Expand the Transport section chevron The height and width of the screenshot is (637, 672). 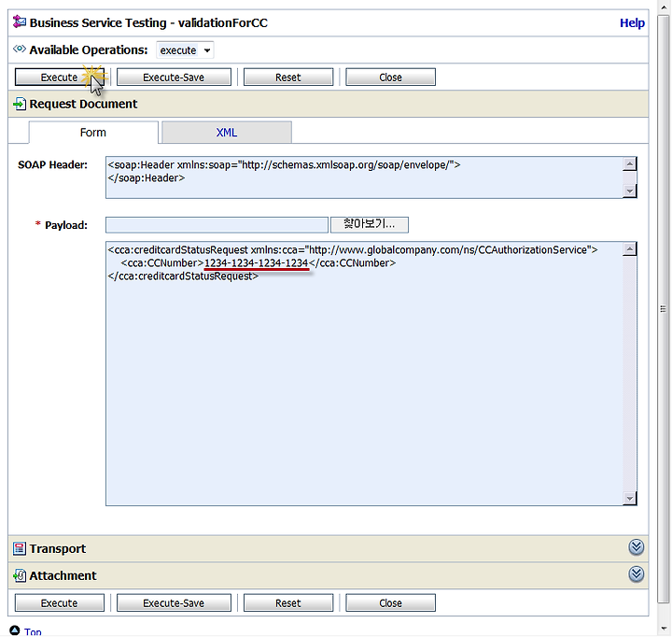point(636,547)
